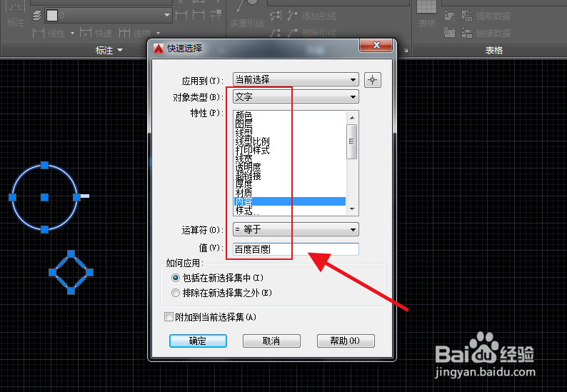Viewport: 567px width, 392px height.
Task: Click the 删除引线 tool
Action: [312, 34]
